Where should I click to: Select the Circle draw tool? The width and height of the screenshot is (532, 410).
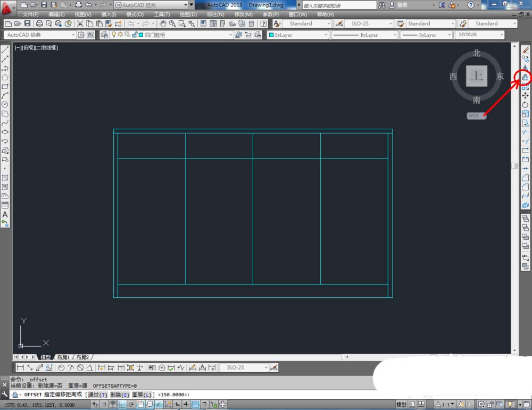click(x=5, y=105)
